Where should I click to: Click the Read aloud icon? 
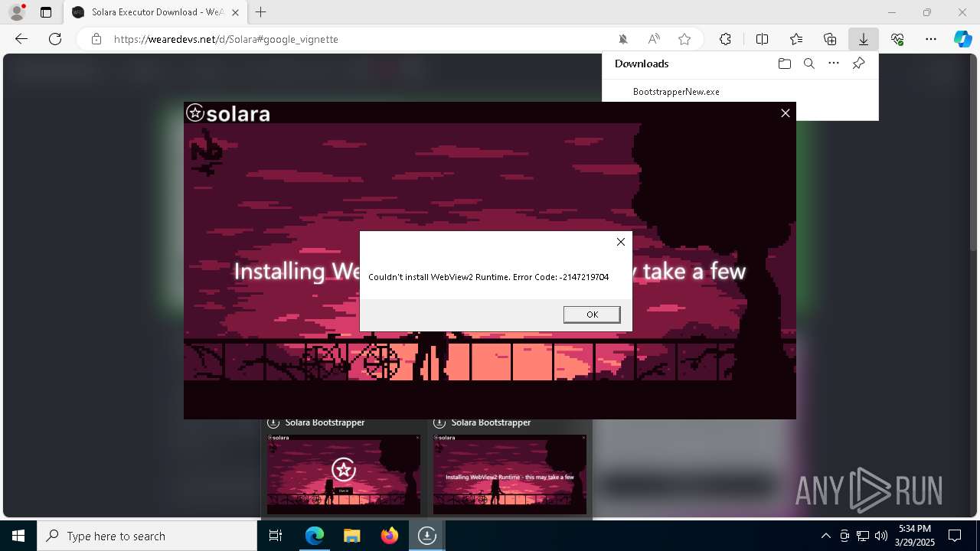pyautogui.click(x=654, y=39)
